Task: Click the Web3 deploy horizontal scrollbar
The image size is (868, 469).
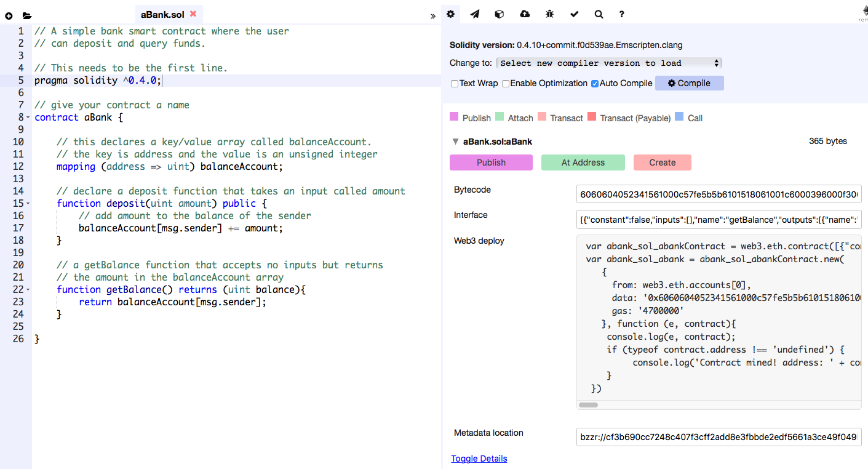Action: point(589,405)
